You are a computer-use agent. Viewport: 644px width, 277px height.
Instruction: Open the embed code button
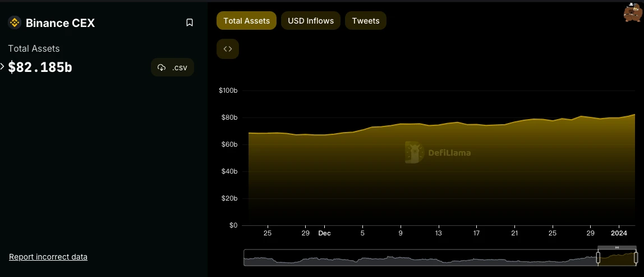click(x=228, y=49)
